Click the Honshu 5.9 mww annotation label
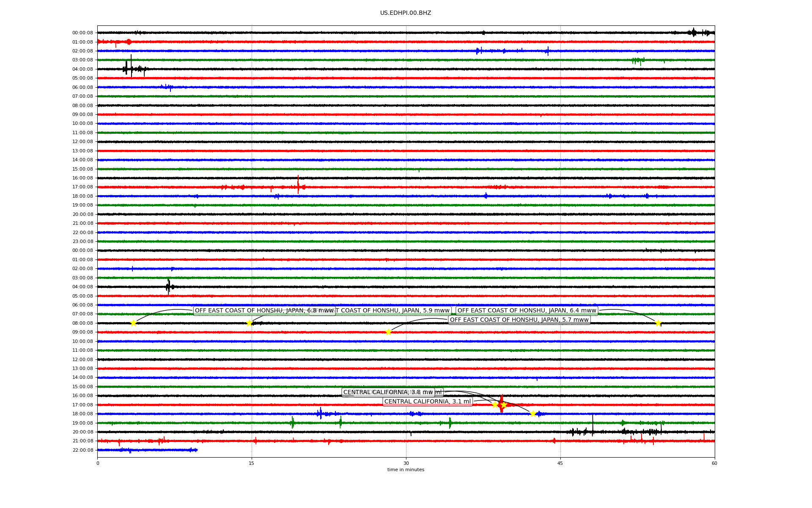812x508 pixels. 393,311
